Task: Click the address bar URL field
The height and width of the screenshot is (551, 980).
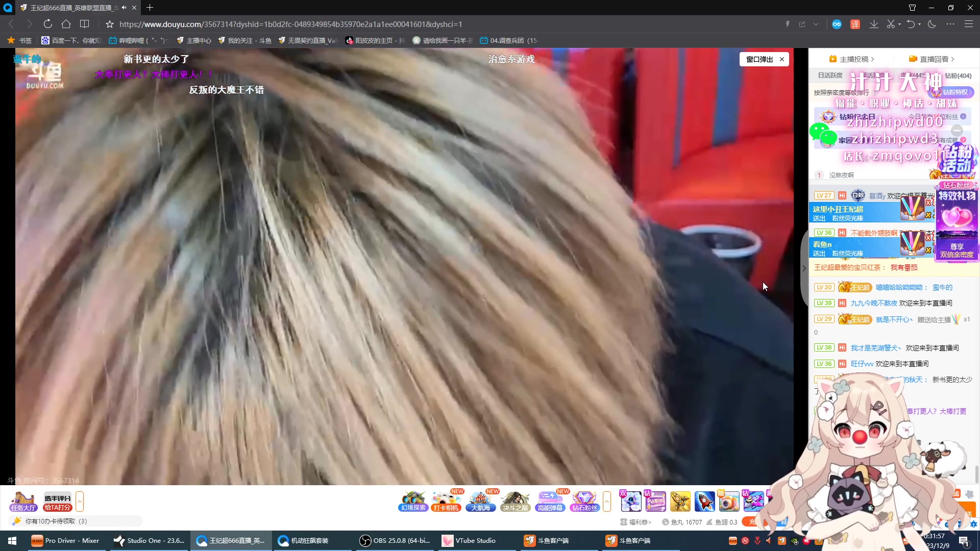Action: [x=291, y=24]
